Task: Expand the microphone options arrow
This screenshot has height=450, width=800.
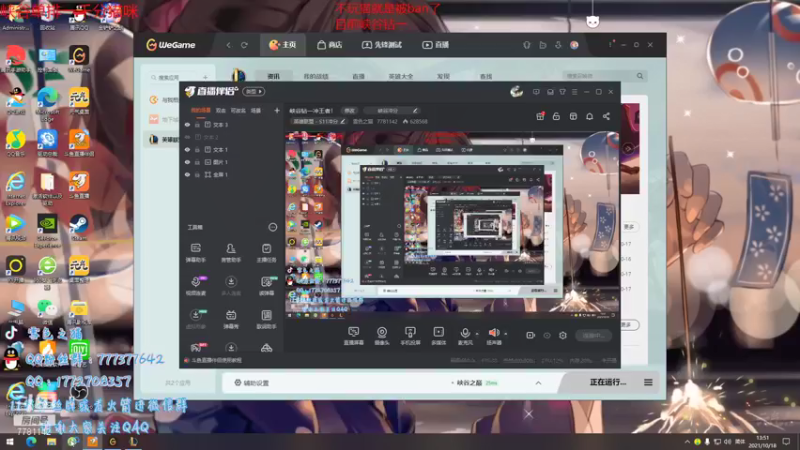Action: (x=477, y=334)
